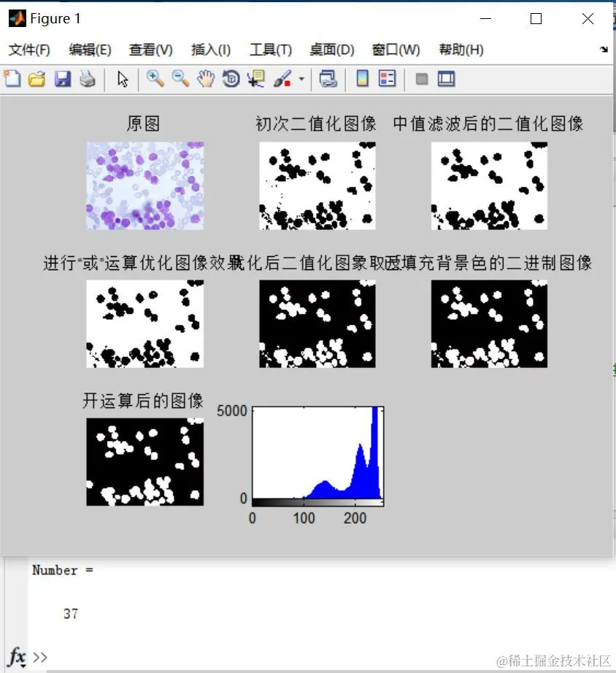Close the Figure 1 window
616x673 pixels.
point(588,18)
